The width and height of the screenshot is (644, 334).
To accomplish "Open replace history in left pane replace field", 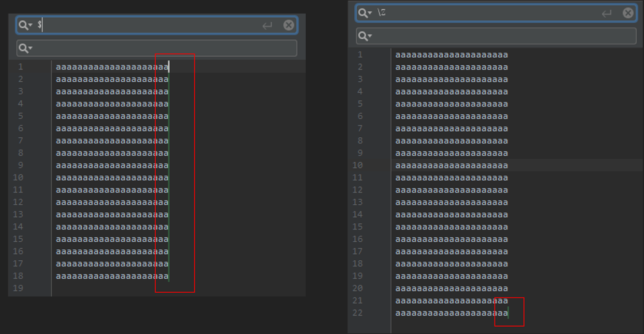I will (25, 49).
